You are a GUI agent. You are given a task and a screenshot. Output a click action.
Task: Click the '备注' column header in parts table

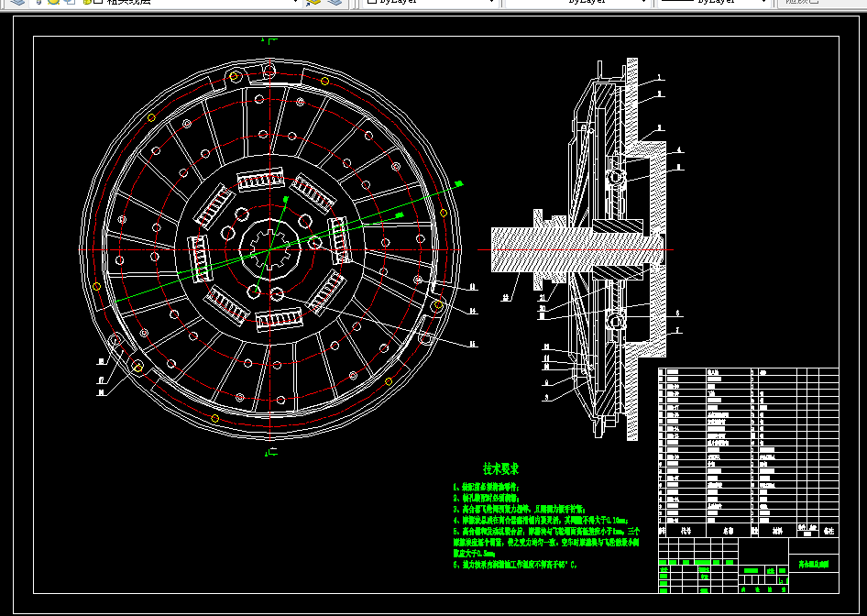click(829, 531)
